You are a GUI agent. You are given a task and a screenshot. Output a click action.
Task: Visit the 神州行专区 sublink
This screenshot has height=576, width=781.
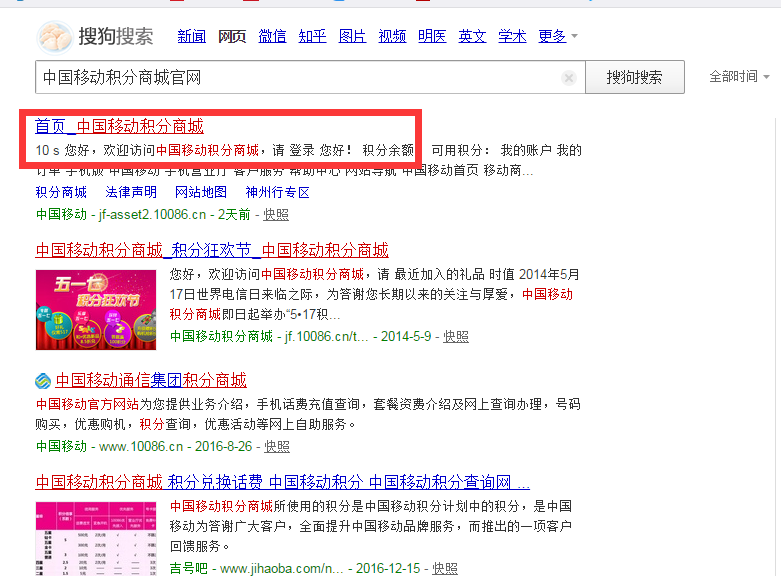pyautogui.click(x=277, y=192)
